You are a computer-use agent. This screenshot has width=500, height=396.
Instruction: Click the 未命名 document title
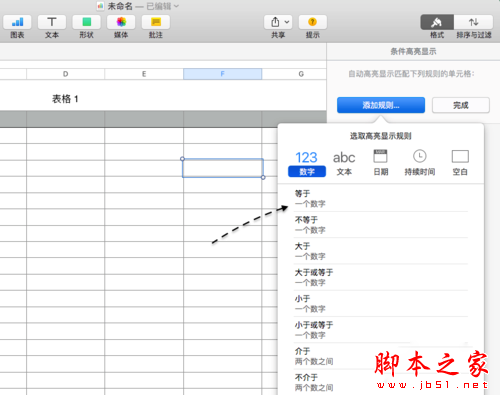tap(120, 6)
